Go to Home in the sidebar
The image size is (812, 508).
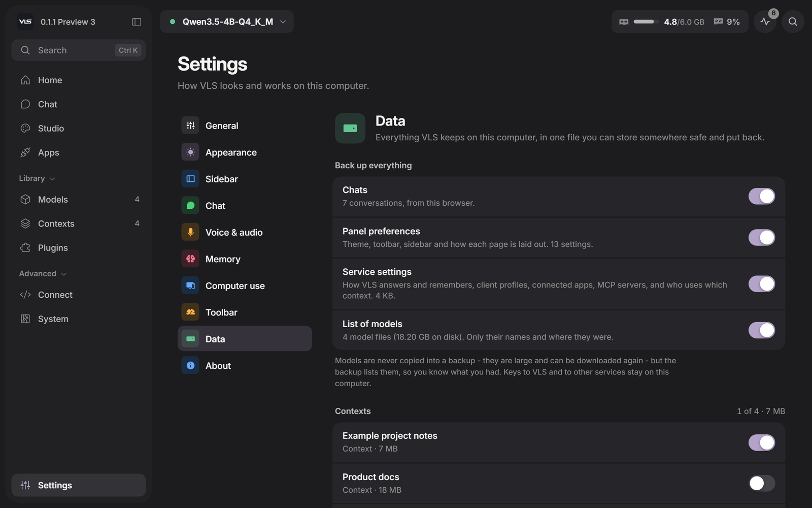[79, 80]
